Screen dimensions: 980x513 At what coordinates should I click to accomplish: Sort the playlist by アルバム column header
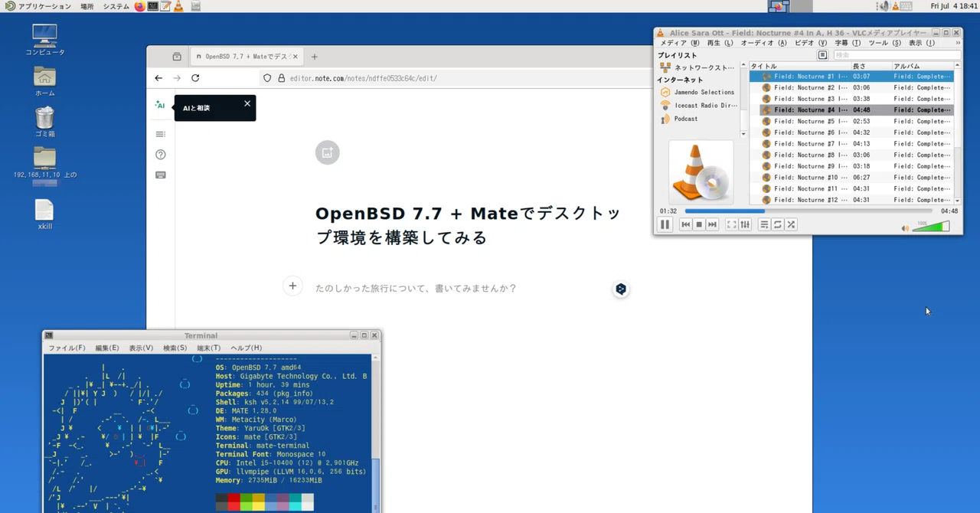pos(923,67)
